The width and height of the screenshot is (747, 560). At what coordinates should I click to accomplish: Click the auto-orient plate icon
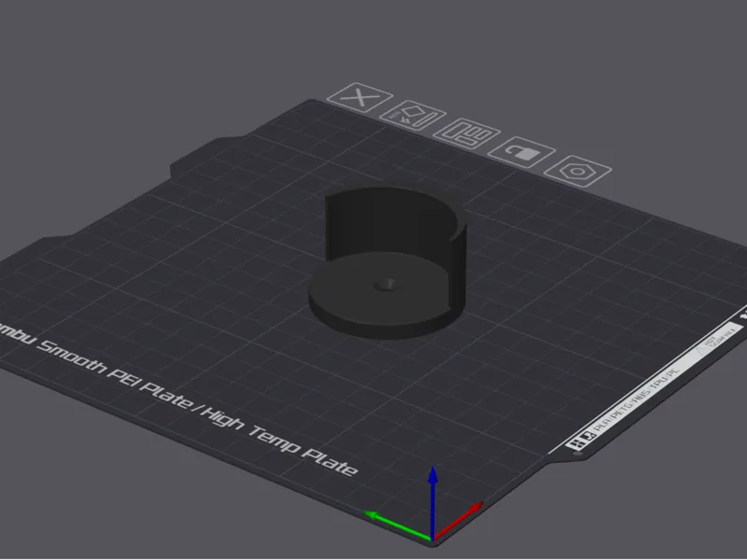[x=413, y=116]
